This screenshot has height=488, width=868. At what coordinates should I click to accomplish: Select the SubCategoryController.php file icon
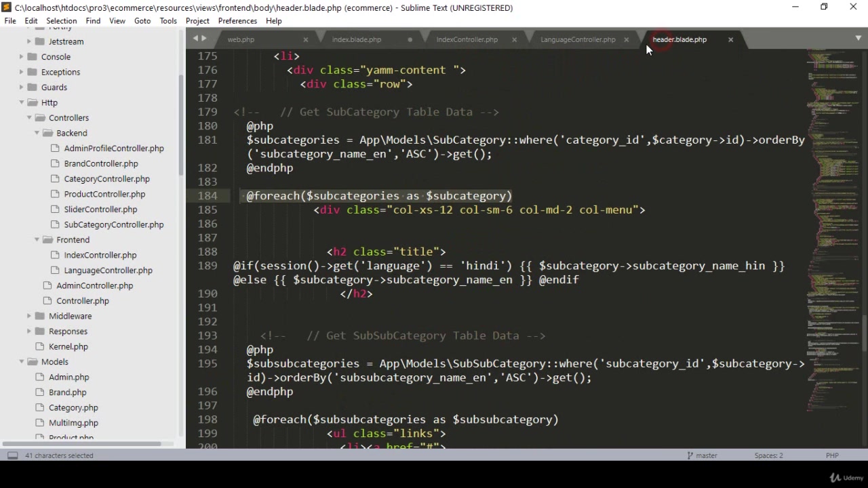[x=55, y=224]
